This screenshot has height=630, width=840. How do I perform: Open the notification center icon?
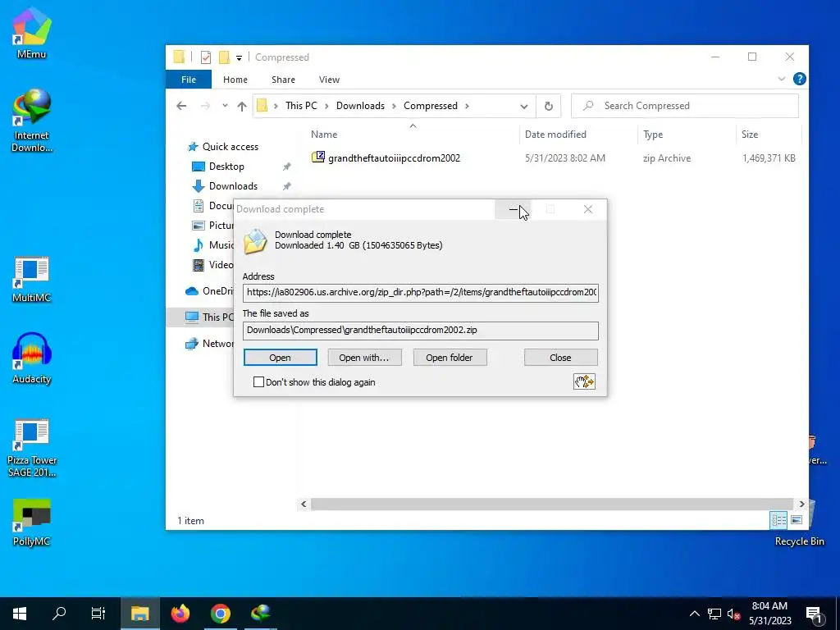point(813,614)
